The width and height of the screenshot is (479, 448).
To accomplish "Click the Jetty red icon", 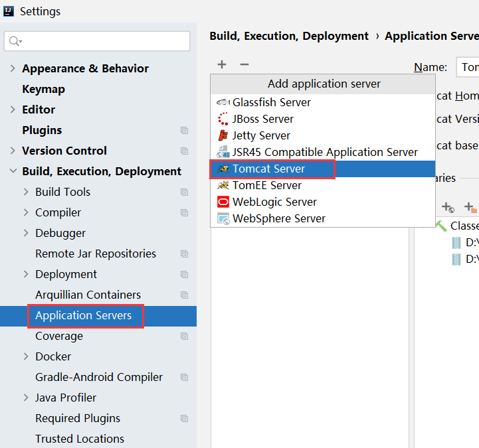I will [x=223, y=135].
